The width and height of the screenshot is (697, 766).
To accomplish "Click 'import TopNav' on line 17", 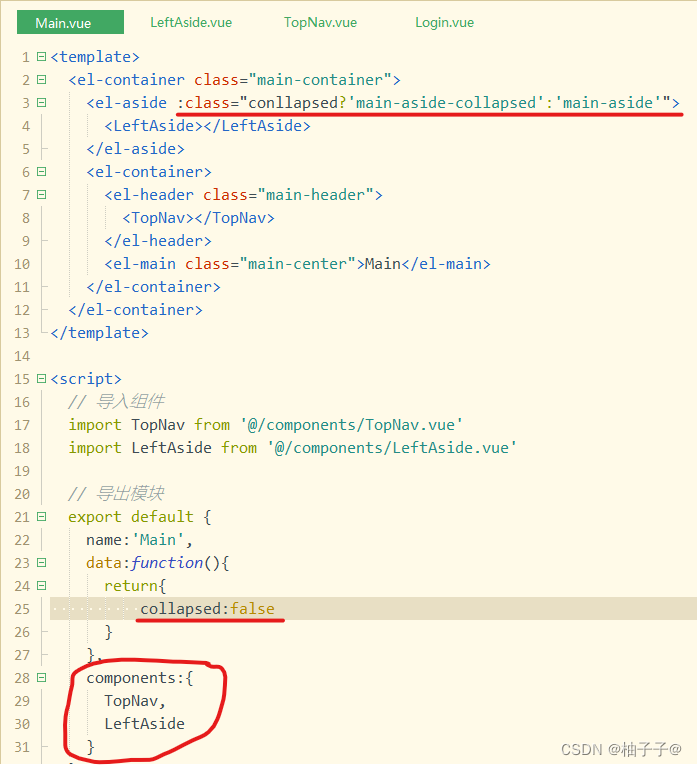I will [x=127, y=425].
